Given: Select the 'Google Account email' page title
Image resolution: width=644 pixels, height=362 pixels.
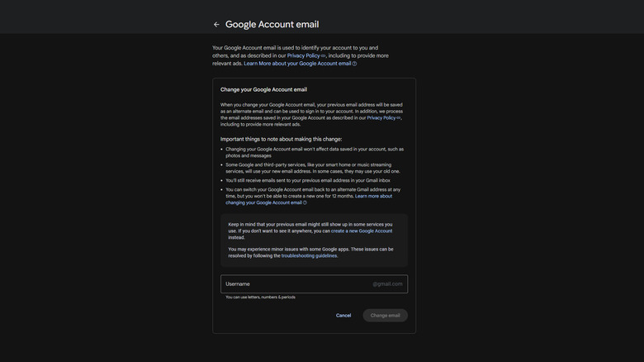Looking at the screenshot, I should click(272, 24).
